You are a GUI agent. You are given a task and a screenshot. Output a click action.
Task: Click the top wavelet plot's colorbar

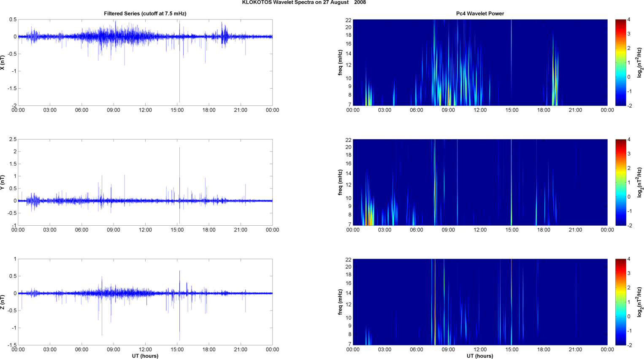[620, 62]
